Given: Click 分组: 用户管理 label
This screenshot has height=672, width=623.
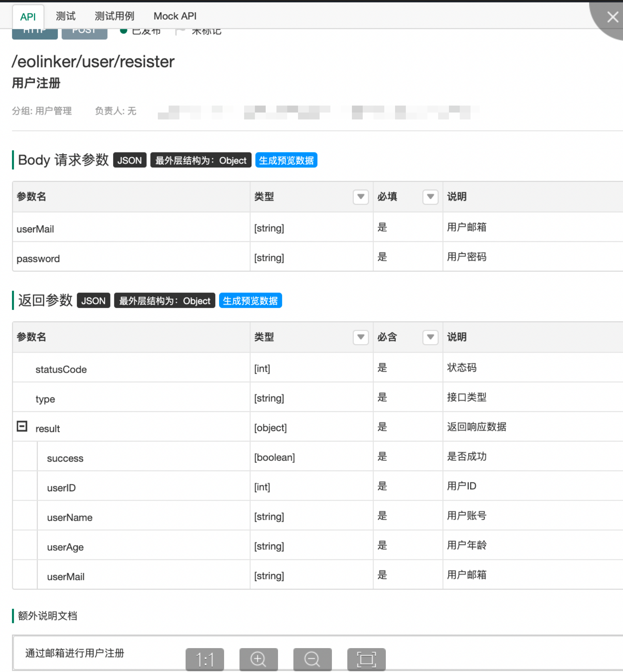Looking at the screenshot, I should 42,111.
